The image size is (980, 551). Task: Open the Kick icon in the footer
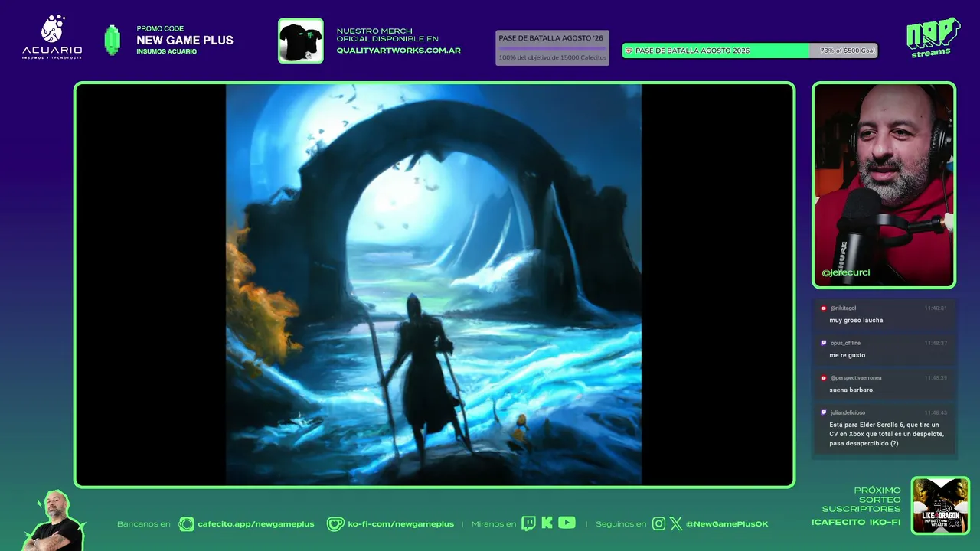(x=547, y=523)
